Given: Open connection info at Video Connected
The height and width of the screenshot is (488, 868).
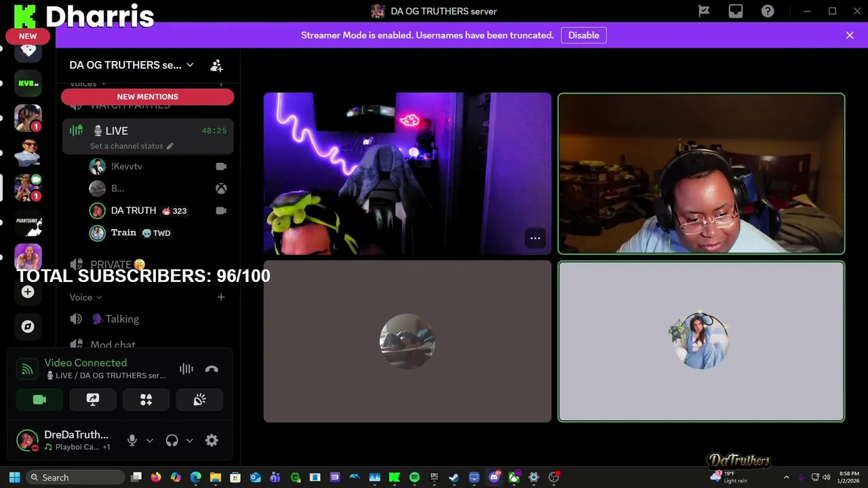Looking at the screenshot, I should 85,363.
